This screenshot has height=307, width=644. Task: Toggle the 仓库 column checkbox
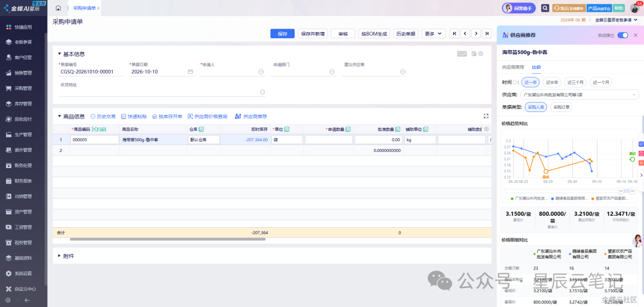tap(202, 129)
